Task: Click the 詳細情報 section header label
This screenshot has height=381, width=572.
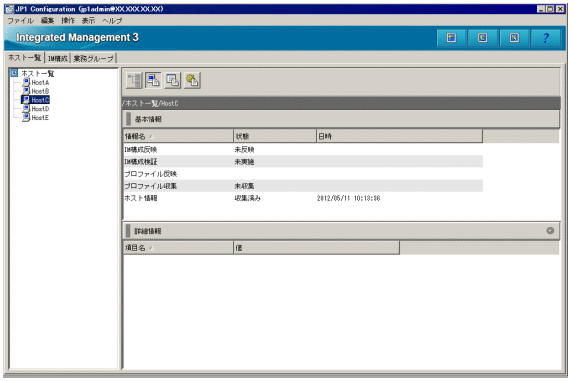Action: point(148,231)
